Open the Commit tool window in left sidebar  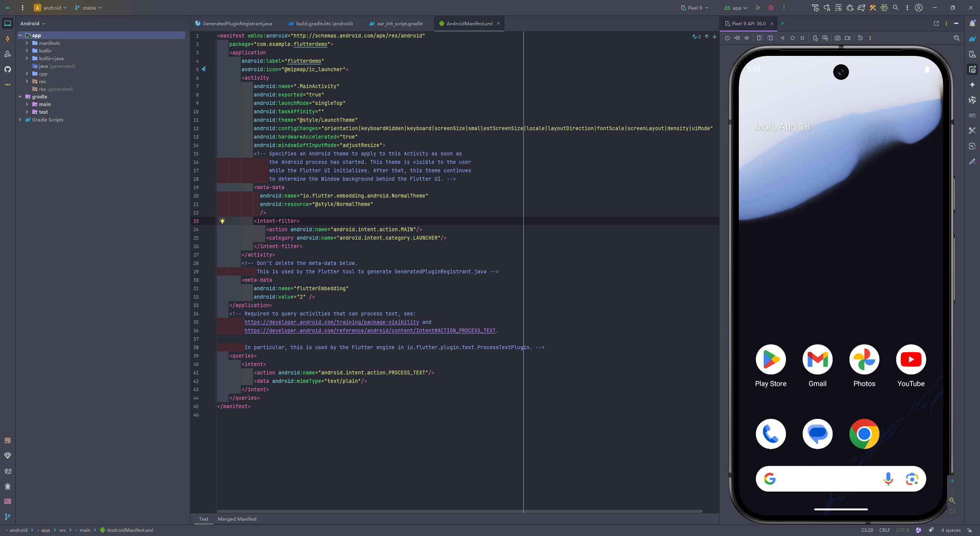[8, 39]
